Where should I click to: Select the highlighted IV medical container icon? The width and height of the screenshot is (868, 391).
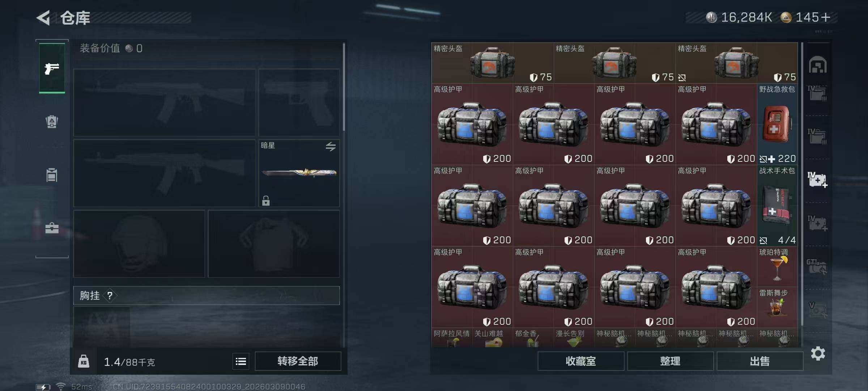coord(817,180)
